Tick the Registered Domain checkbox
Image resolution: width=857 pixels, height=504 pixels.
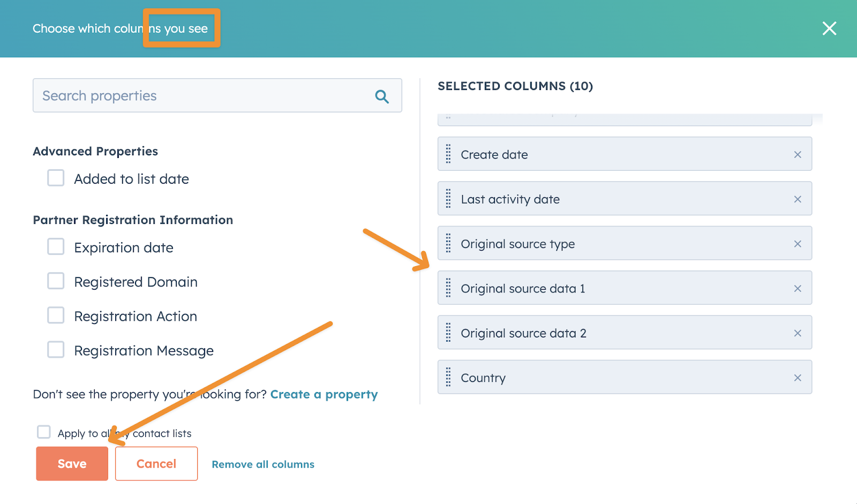[56, 281]
